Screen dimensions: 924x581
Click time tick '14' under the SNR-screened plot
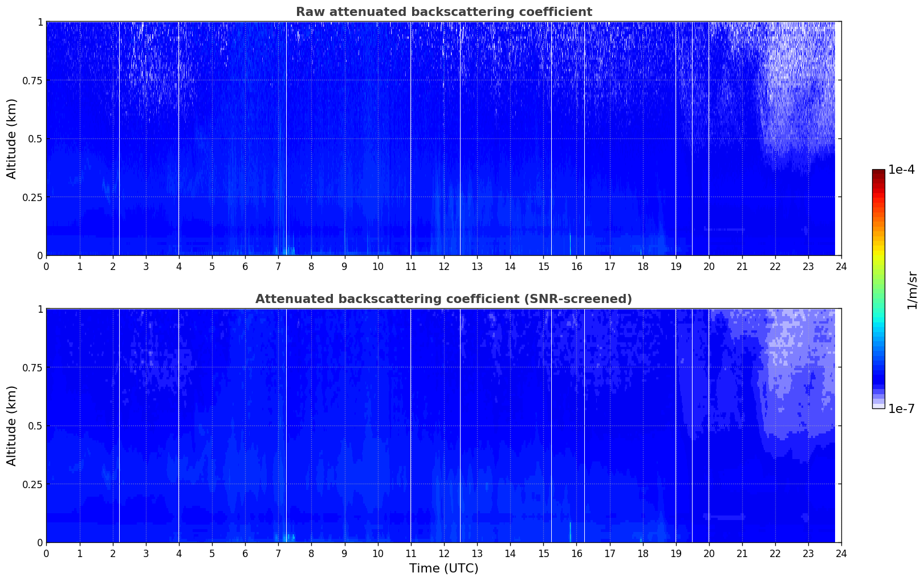(x=510, y=553)
